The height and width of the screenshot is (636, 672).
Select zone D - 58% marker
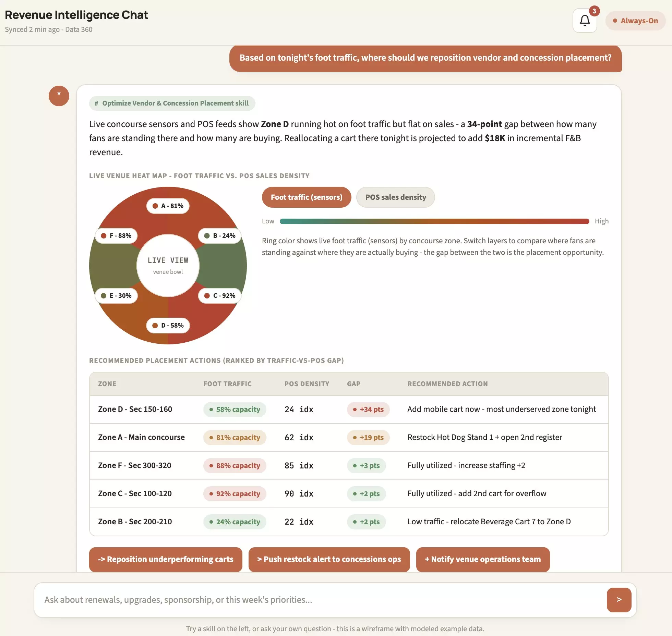tap(168, 326)
